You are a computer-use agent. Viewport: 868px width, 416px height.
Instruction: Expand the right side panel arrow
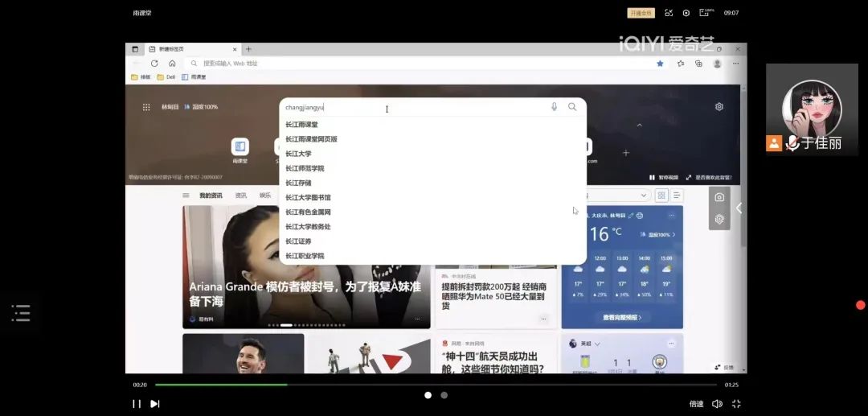pyautogui.click(x=739, y=208)
